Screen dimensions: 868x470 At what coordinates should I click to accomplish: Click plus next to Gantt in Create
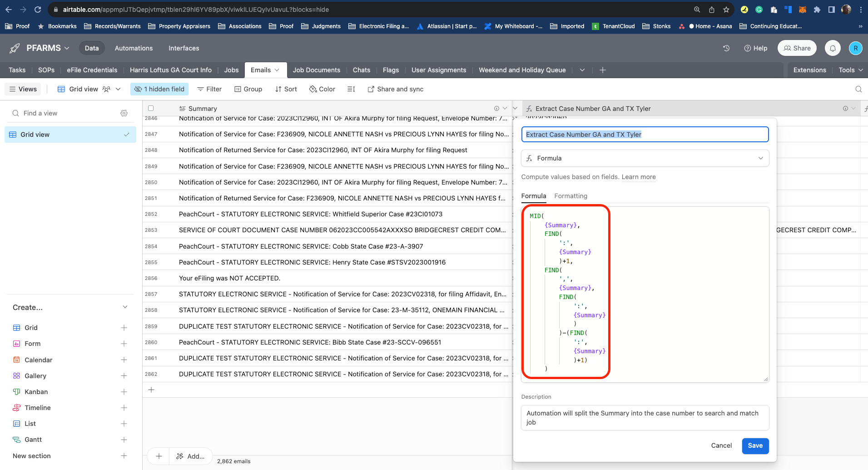point(124,440)
